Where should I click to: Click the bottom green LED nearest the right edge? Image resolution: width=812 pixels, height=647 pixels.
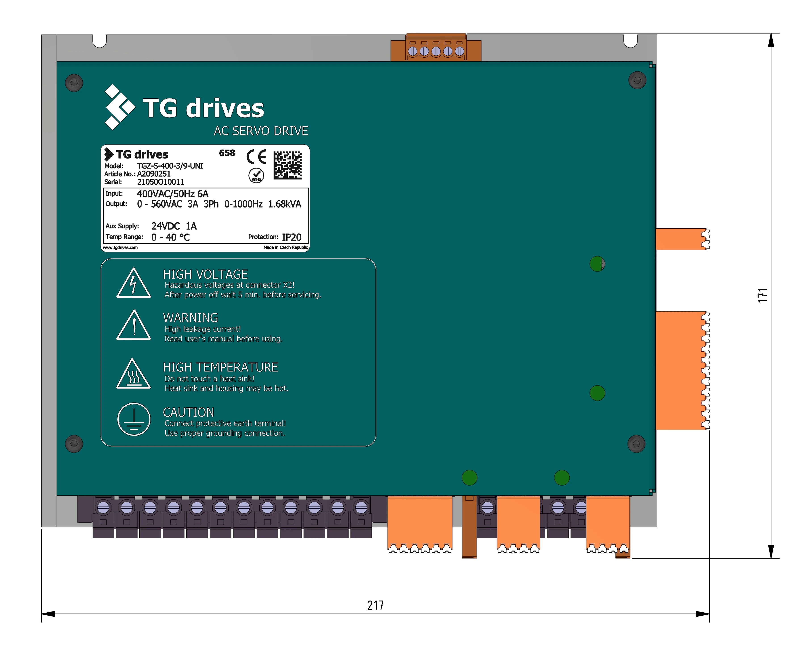tap(562, 478)
